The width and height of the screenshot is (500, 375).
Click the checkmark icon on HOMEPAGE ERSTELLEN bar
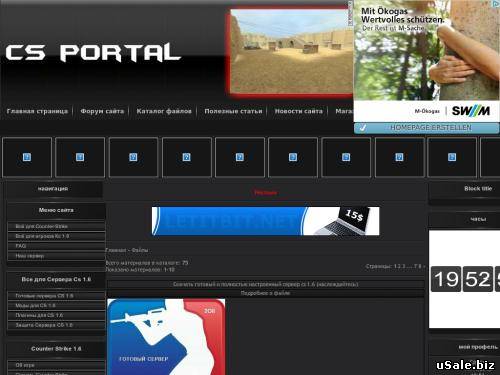click(363, 128)
